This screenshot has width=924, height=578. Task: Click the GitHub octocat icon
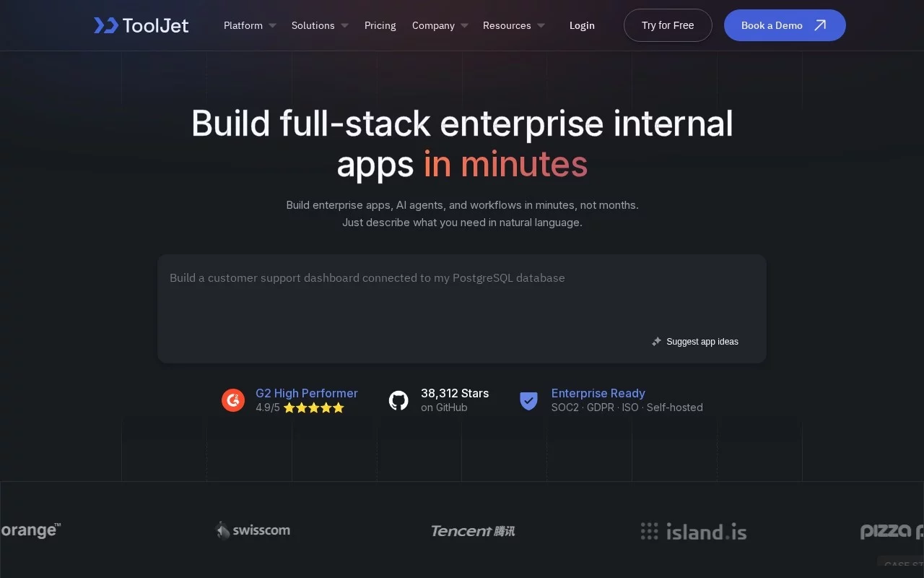[x=398, y=400]
